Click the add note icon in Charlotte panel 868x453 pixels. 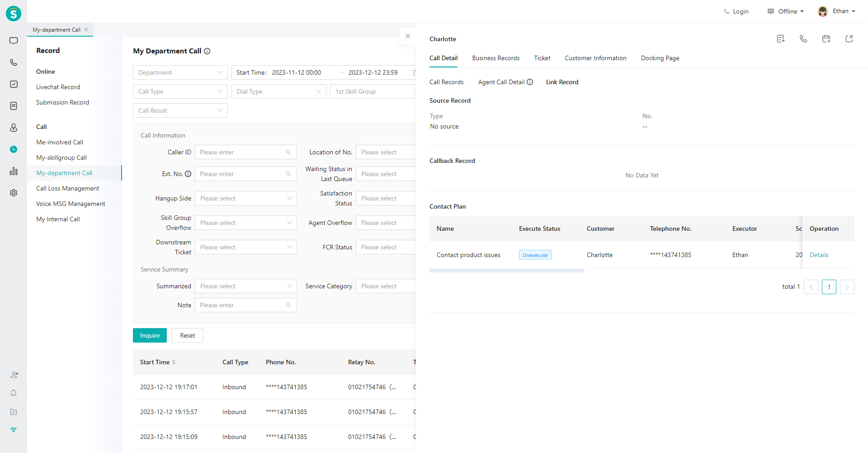tap(781, 39)
